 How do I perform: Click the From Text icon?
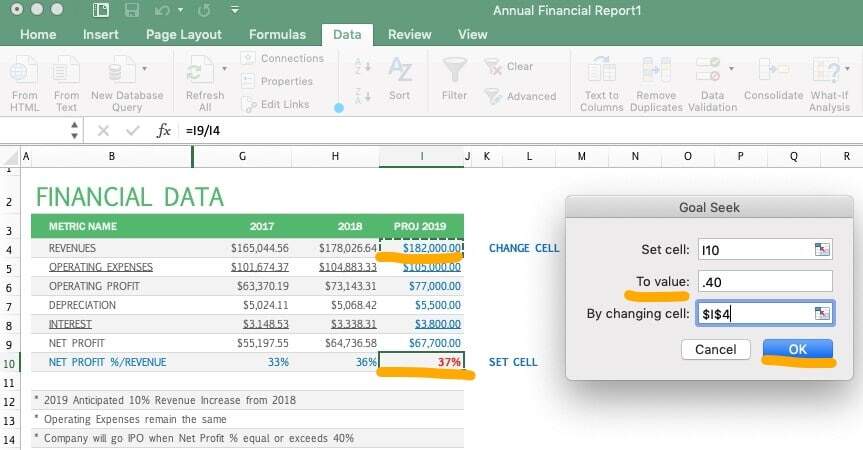66,72
